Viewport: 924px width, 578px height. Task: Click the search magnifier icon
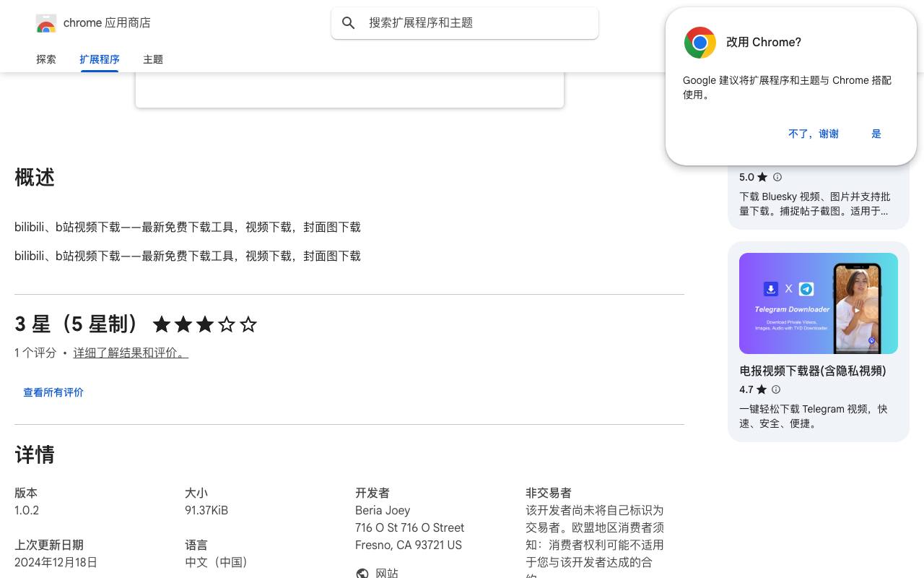(x=349, y=23)
